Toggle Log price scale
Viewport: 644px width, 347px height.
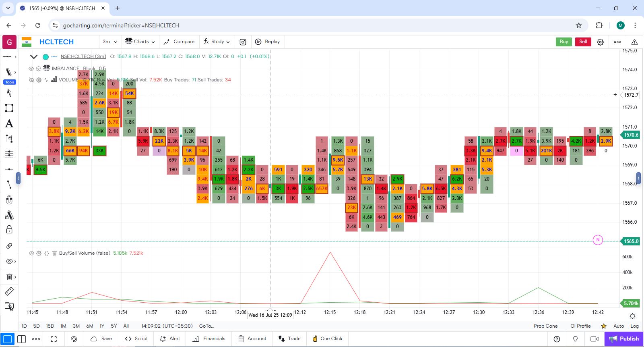(634, 326)
